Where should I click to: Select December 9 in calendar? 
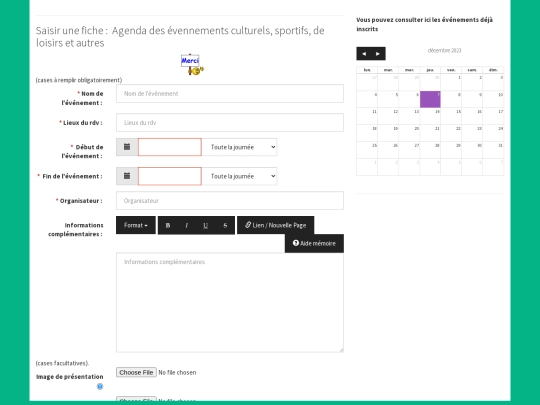pyautogui.click(x=472, y=99)
